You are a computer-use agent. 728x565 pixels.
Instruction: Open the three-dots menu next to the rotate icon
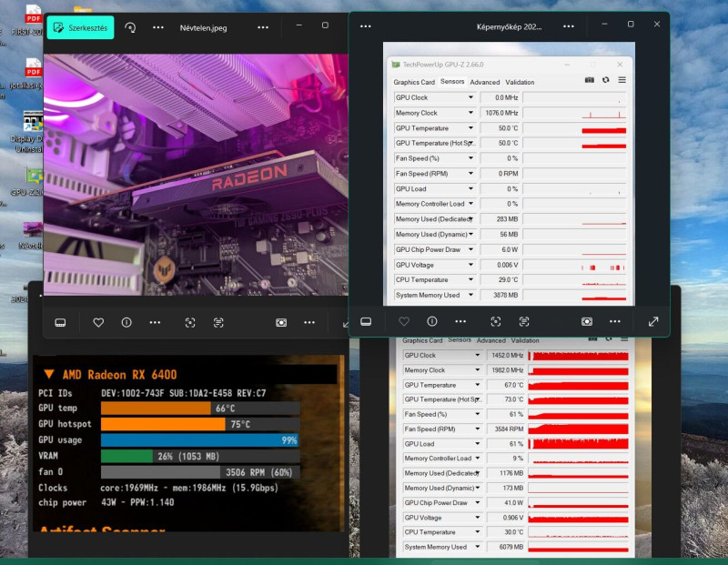point(158,27)
